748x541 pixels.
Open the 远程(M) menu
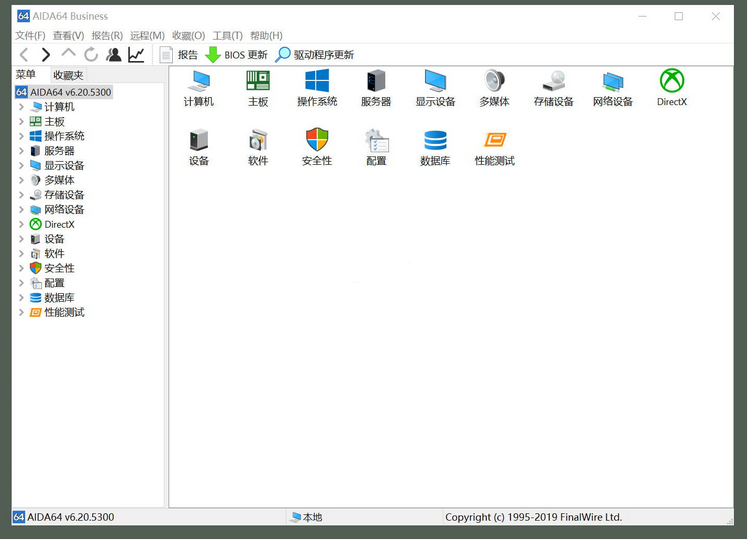147,36
